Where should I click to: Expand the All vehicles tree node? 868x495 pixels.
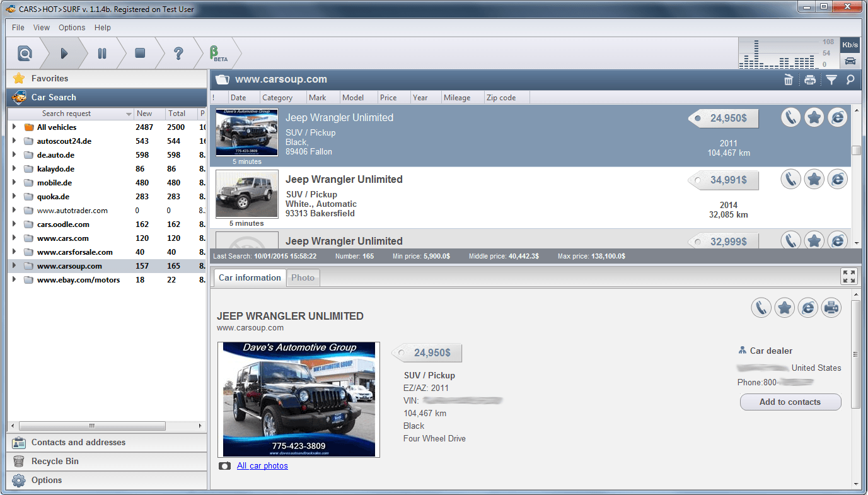pos(14,127)
